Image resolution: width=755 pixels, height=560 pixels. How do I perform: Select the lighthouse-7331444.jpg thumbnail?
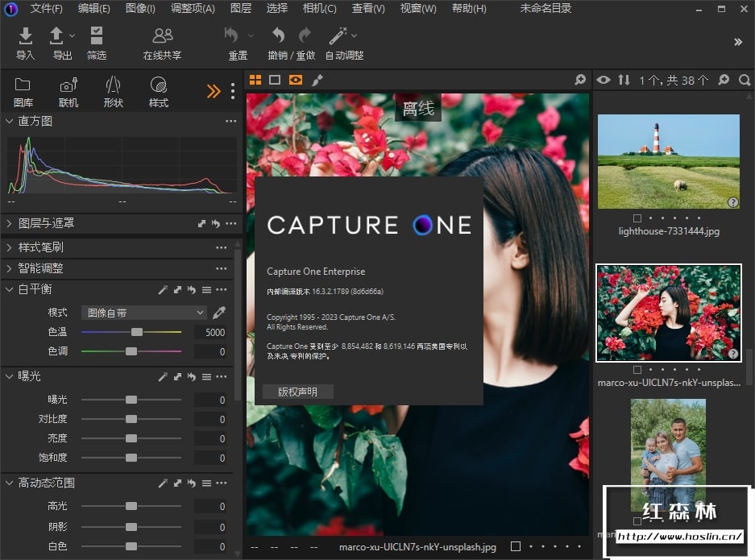[668, 161]
